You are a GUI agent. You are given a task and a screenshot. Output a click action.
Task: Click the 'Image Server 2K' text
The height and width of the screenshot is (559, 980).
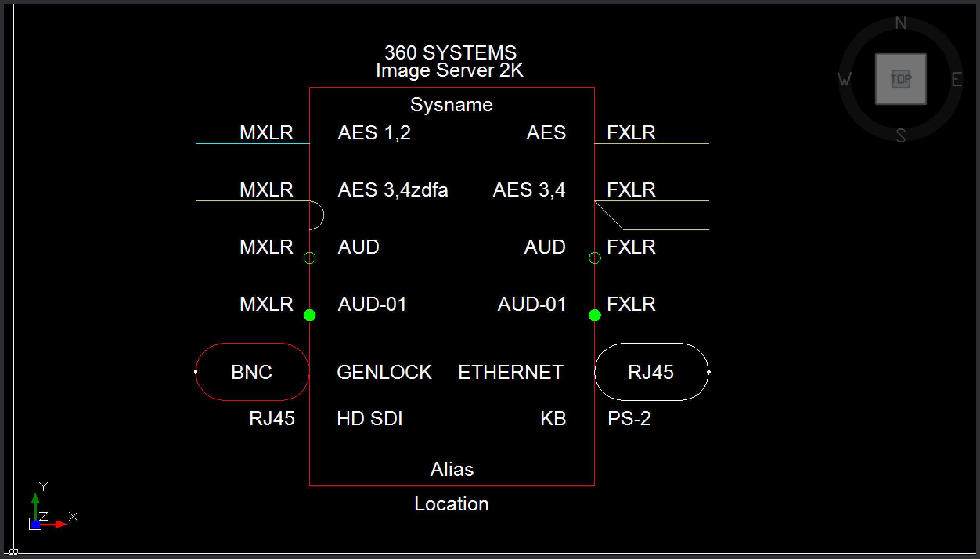[x=450, y=70]
